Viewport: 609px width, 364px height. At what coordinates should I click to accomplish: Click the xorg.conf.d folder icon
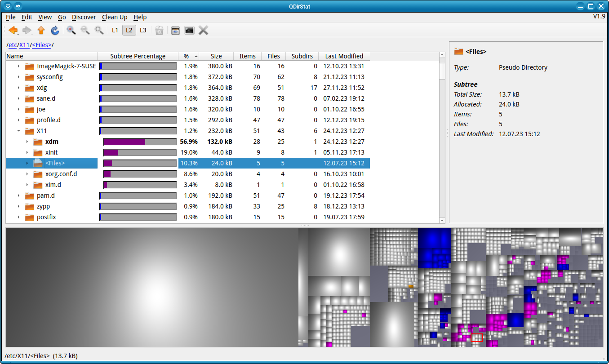[38, 174]
